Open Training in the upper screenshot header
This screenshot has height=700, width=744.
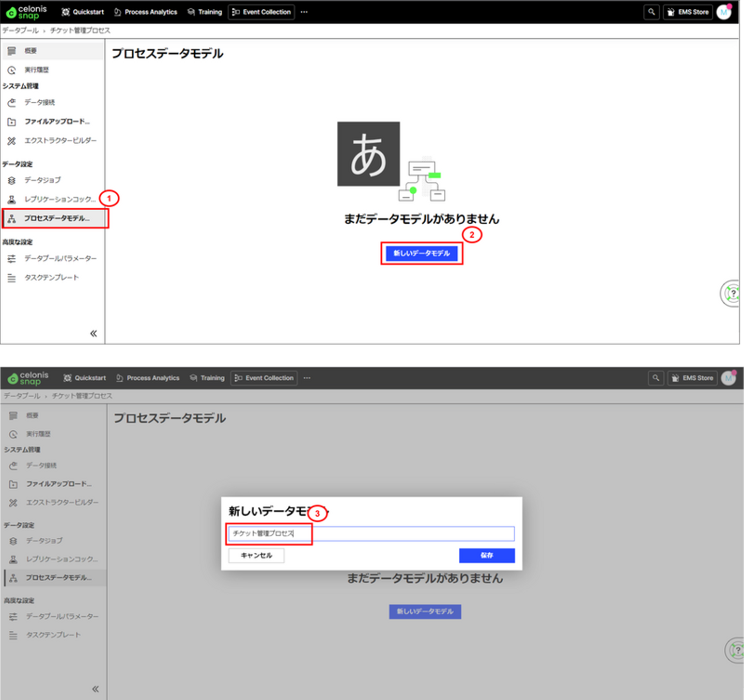point(205,12)
